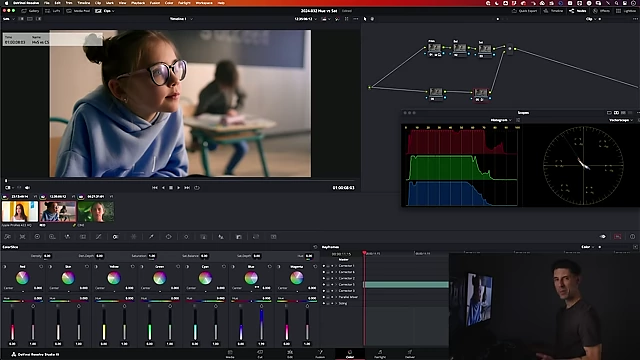Open the Workspace menu

[204, 3]
